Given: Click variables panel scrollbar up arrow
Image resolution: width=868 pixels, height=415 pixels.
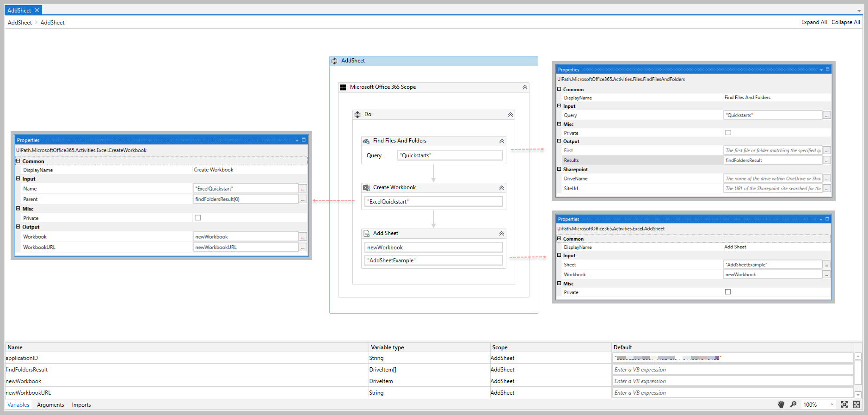Looking at the screenshot, I should 858,356.
